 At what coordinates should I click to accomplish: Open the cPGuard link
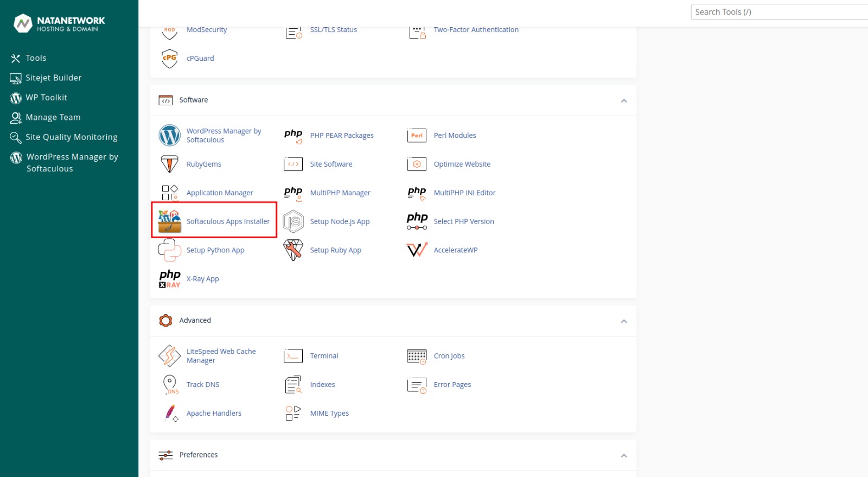coord(200,59)
